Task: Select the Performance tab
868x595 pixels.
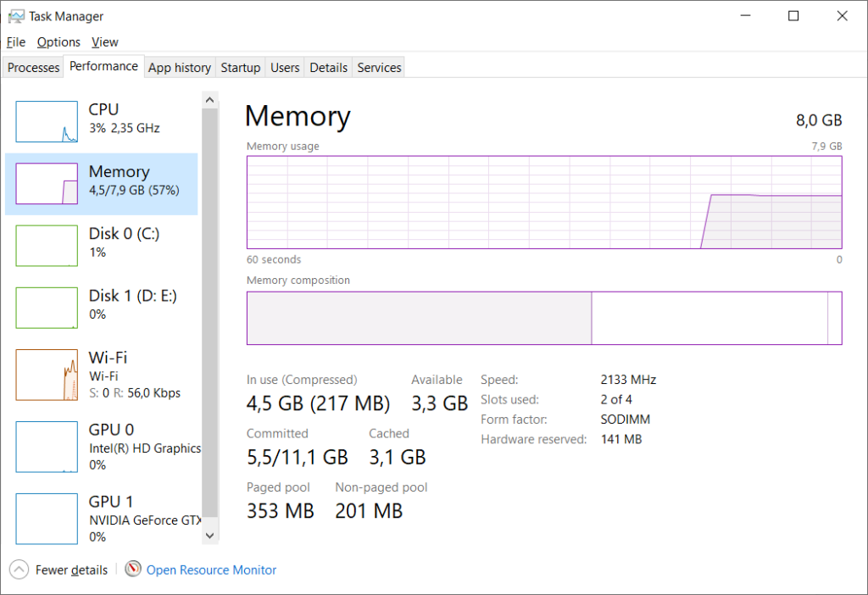Action: 103,66
